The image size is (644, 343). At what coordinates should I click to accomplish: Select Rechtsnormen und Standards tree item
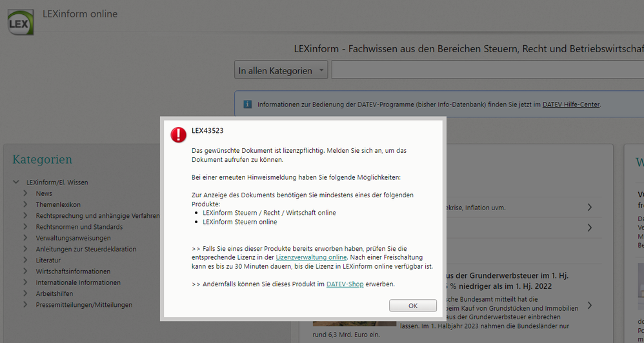(79, 226)
